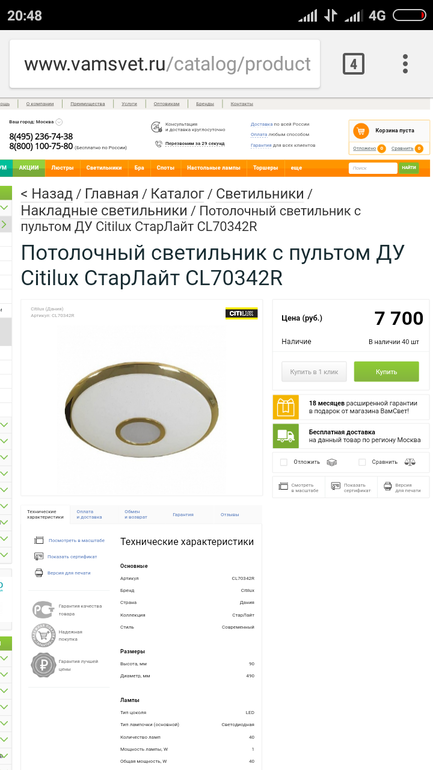Expand the city selector next to Москва
Screen dimensions: 433x770
(x=59, y=122)
